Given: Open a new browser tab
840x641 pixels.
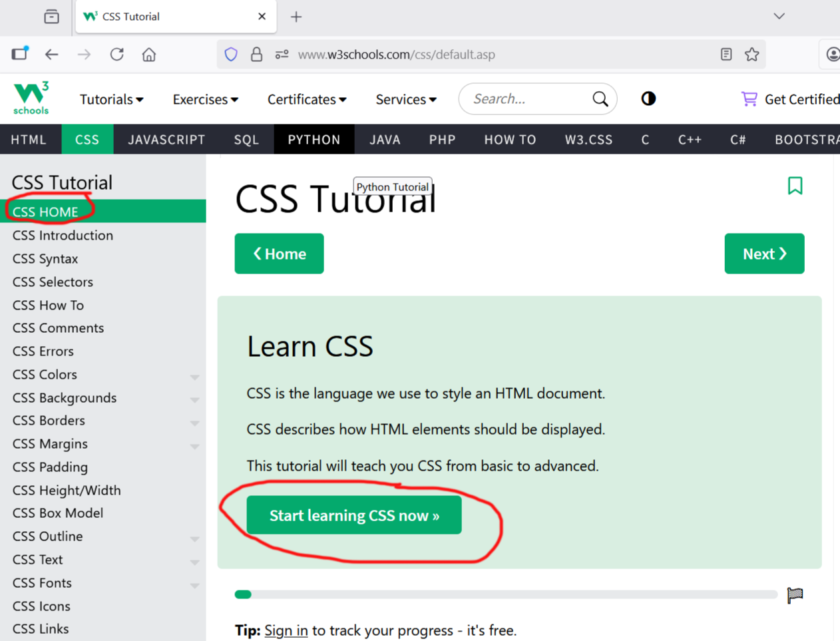Looking at the screenshot, I should pos(296,17).
